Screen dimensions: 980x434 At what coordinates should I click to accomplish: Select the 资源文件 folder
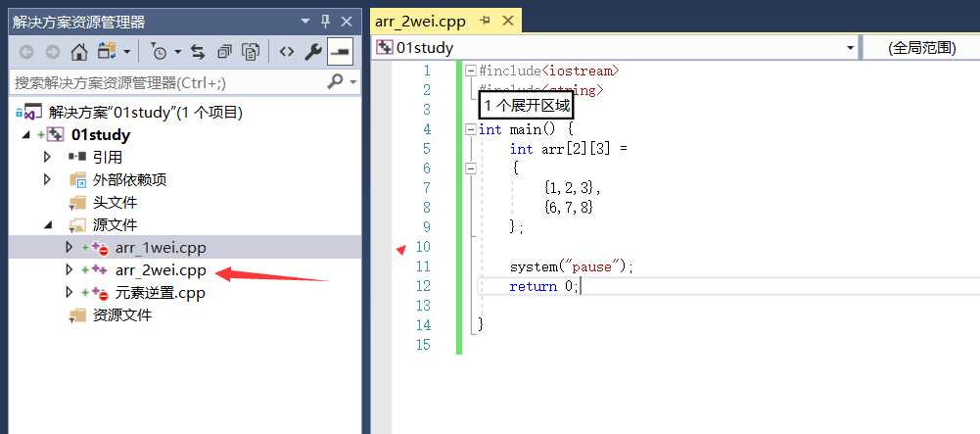click(x=121, y=314)
